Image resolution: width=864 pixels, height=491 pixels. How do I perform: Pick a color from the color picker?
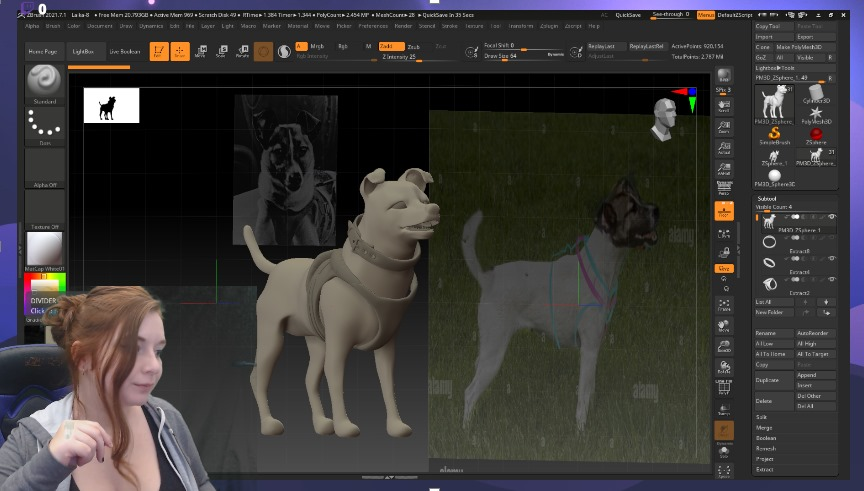tap(45, 284)
